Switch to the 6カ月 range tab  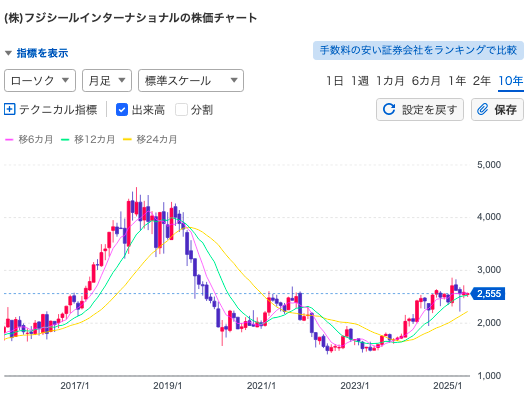click(426, 81)
